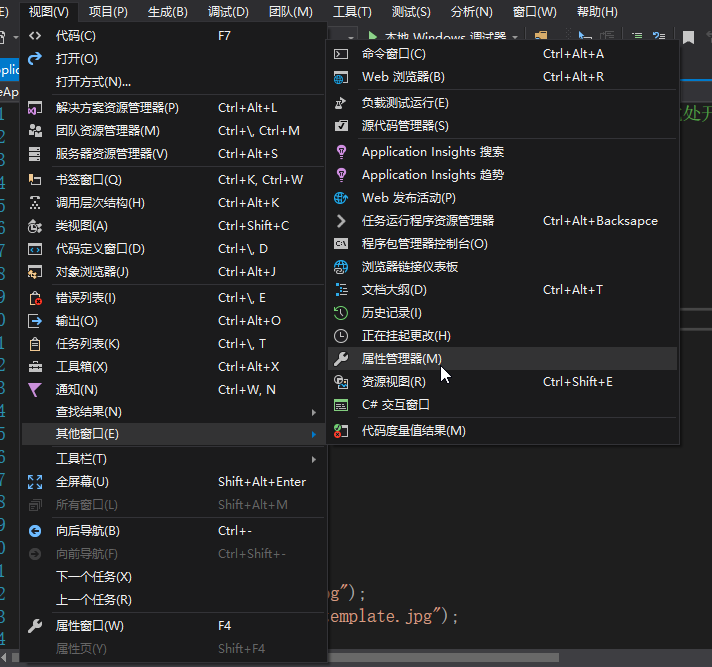Click the 命令窗口 icon
Viewport: 712px width, 667px height.
tap(341, 54)
